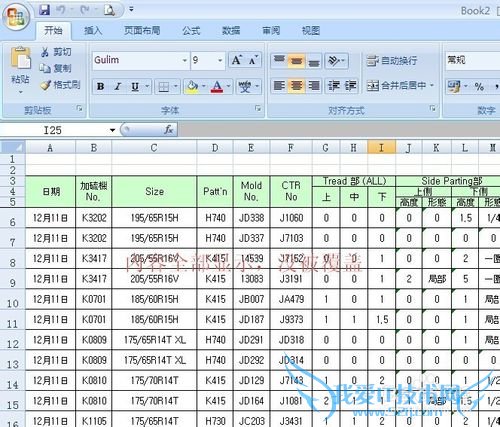Open the 合并后居中 dropdown arrow
Viewport: 500px width, 427px height.
[432, 86]
